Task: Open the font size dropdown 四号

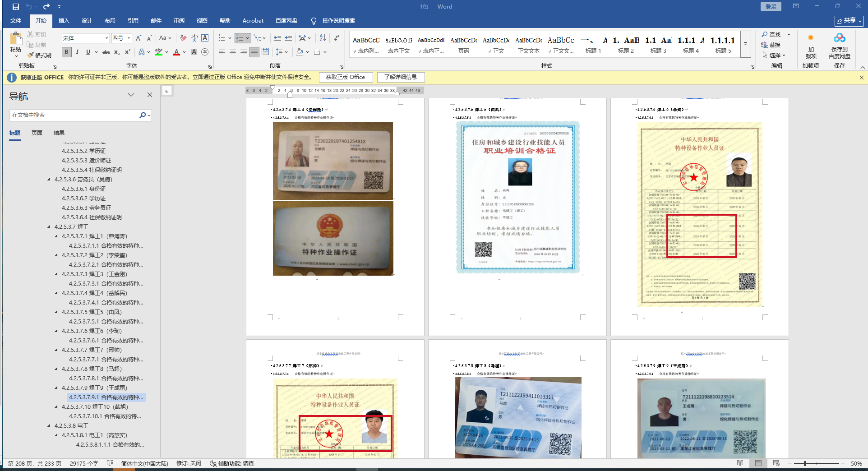Action: tap(129, 38)
